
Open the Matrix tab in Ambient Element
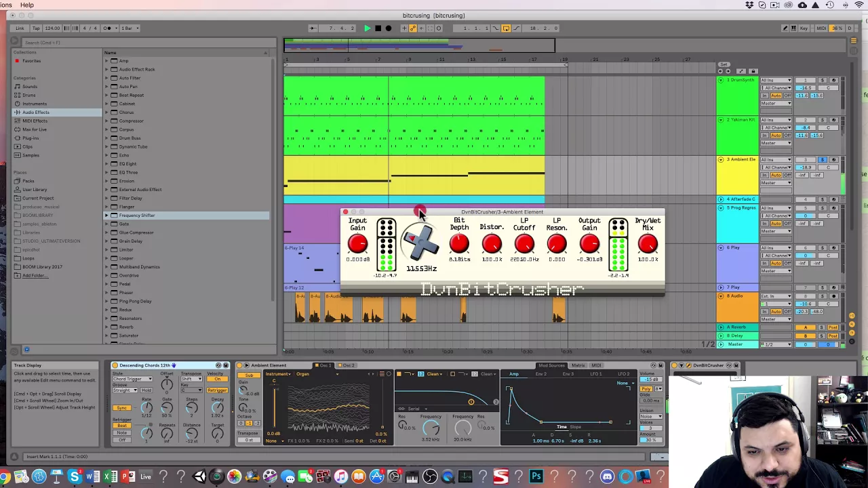click(578, 365)
